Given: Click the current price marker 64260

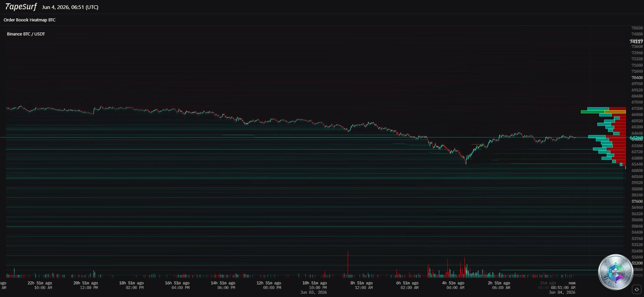Looking at the screenshot, I should coord(636,138).
